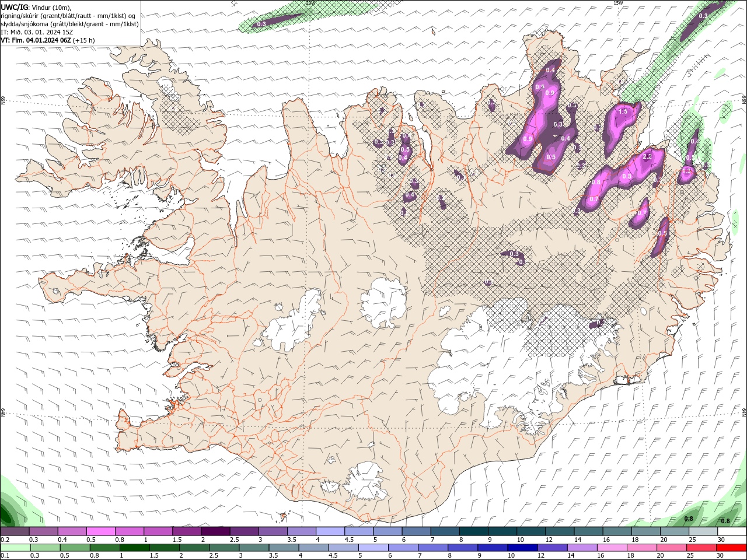Click the lavender 4–4.5 swatch in upper legend
Screen dimensions: 747x560
330,531
